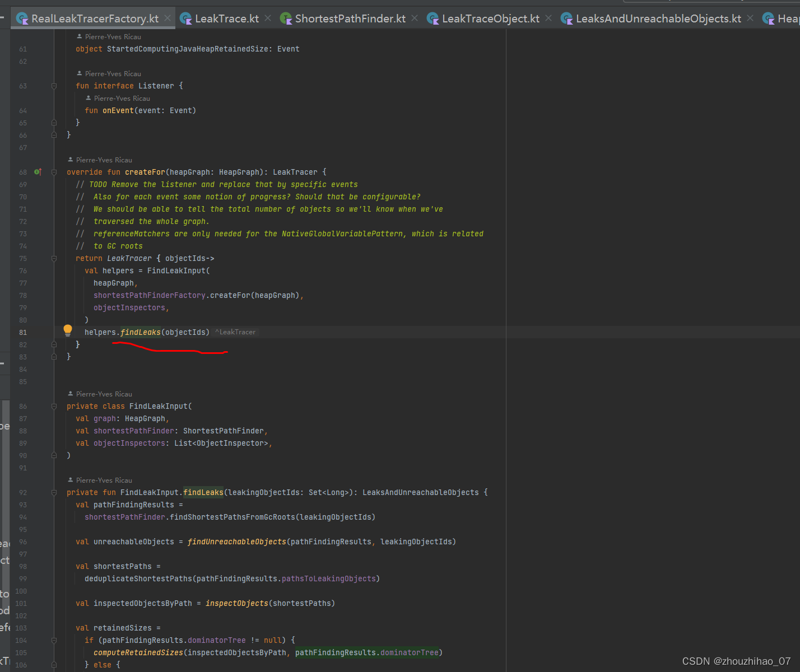Click the Kotlin file icon on ShortestPathFinder.kt tab
This screenshot has height=672, width=800.
point(286,19)
